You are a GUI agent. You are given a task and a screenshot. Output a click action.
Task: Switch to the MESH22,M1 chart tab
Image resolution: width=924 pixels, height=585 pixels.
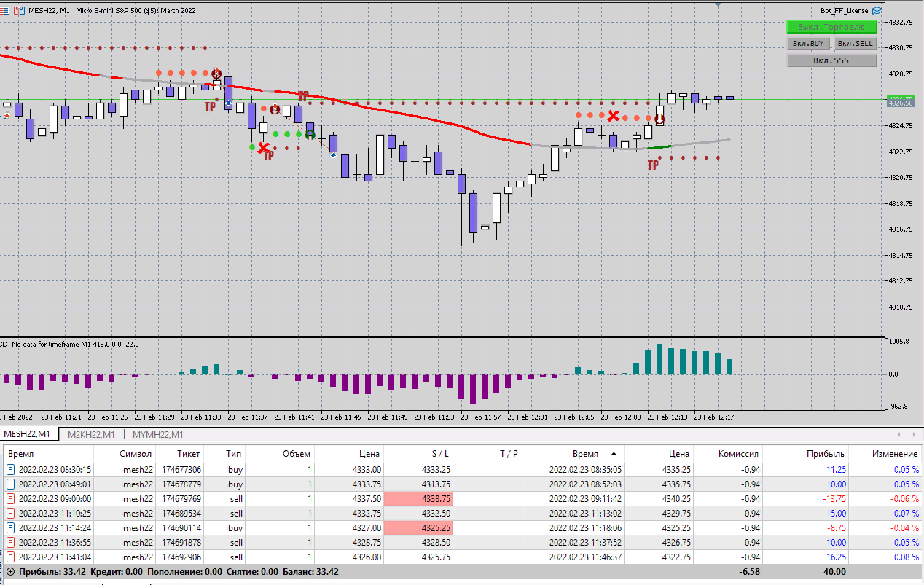tap(28, 434)
